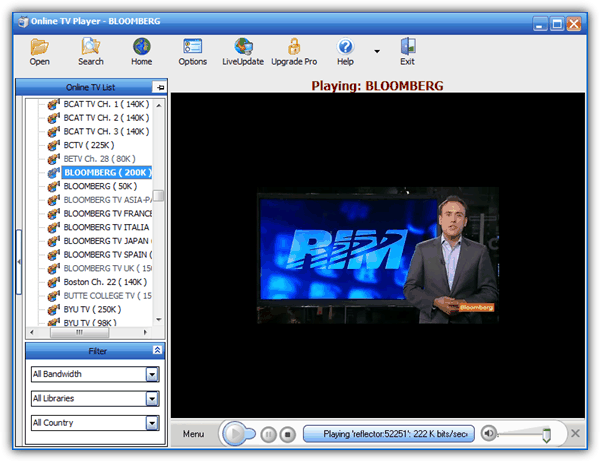Viewport: 600px width, 461px height.
Task: Select BCTV (225K) channel
Action: pyautogui.click(x=89, y=145)
